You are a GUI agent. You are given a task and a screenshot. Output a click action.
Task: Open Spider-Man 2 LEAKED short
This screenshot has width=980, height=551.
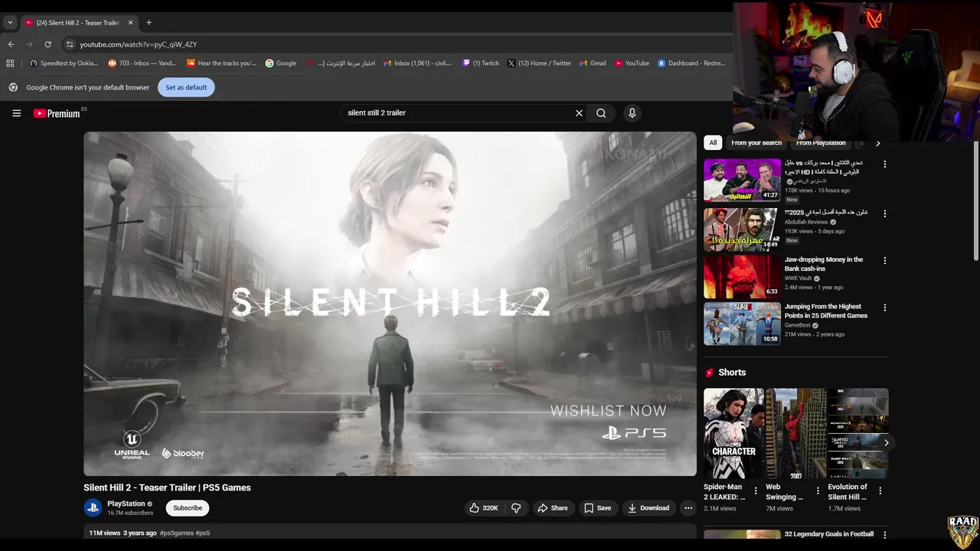[x=733, y=433]
